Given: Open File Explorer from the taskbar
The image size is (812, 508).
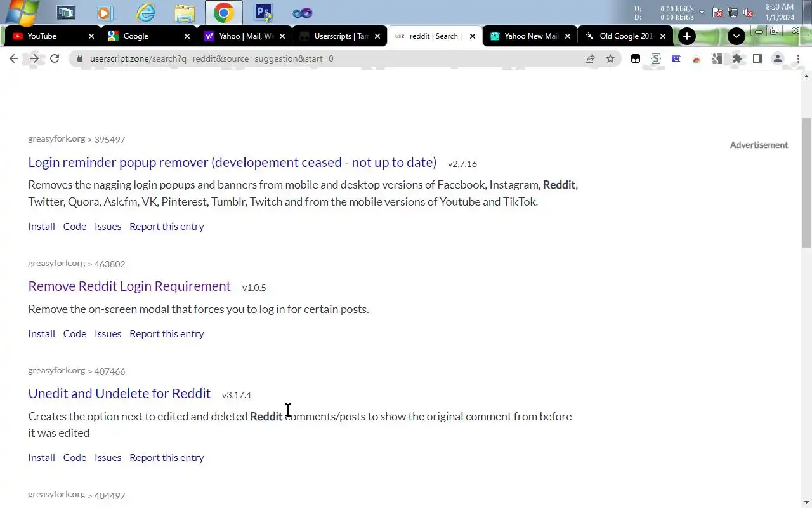Looking at the screenshot, I should (185, 12).
